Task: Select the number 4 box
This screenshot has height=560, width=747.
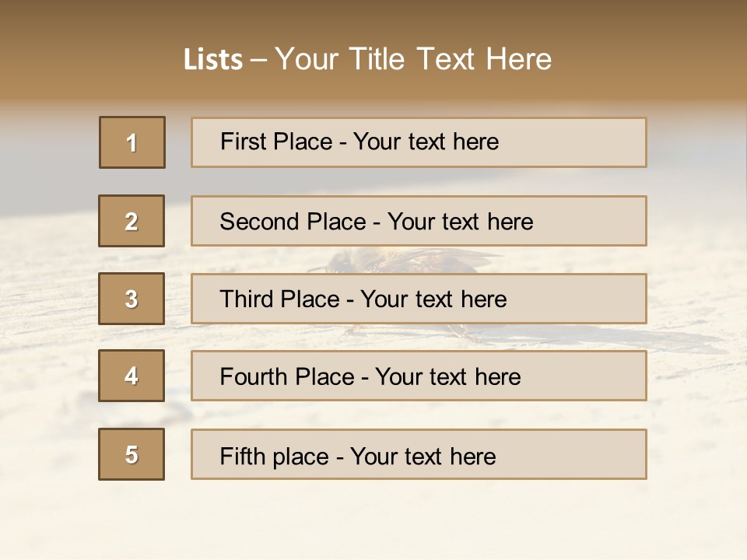Action: click(x=132, y=376)
